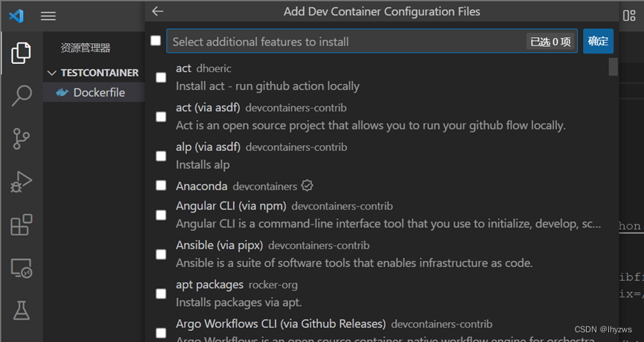Image resolution: width=644 pixels, height=342 pixels.
Task: Customize layout icon at top right
Action: click(x=629, y=16)
